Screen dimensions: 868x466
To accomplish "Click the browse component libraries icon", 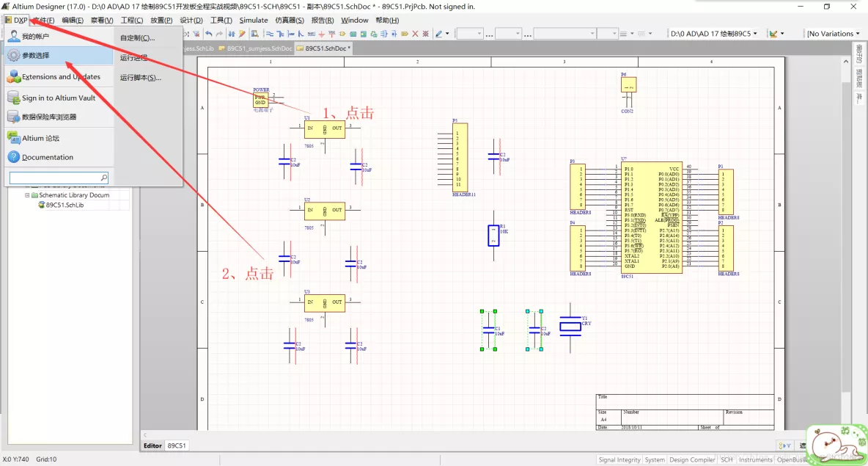I will (254, 34).
